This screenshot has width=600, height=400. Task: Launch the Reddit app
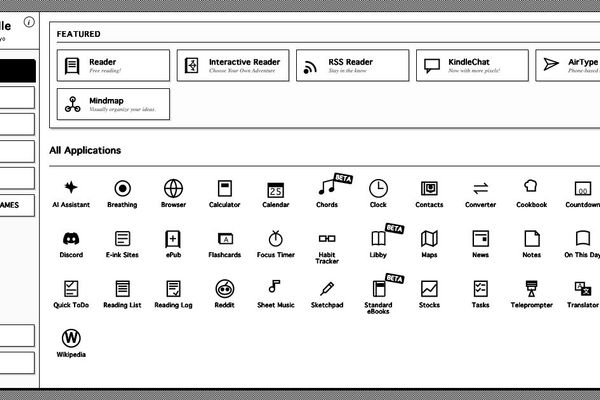(x=225, y=294)
